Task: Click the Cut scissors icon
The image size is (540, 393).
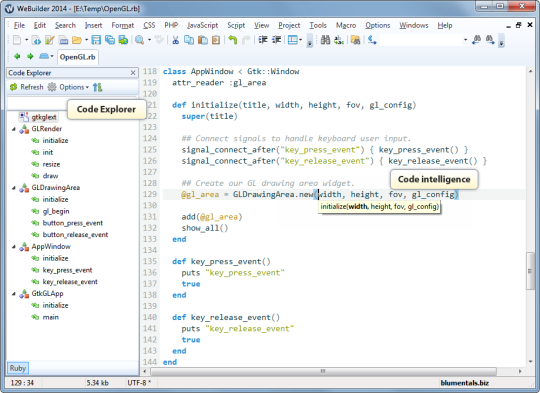Action: pos(176,40)
